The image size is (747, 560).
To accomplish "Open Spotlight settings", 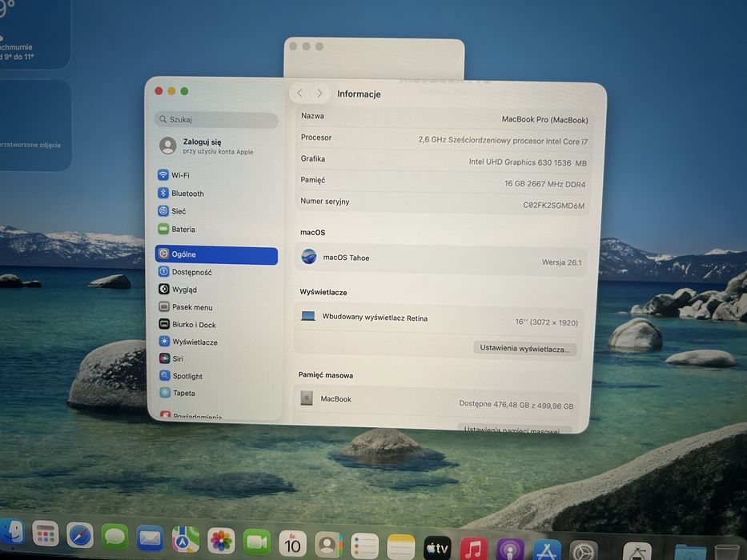I will (181, 376).
